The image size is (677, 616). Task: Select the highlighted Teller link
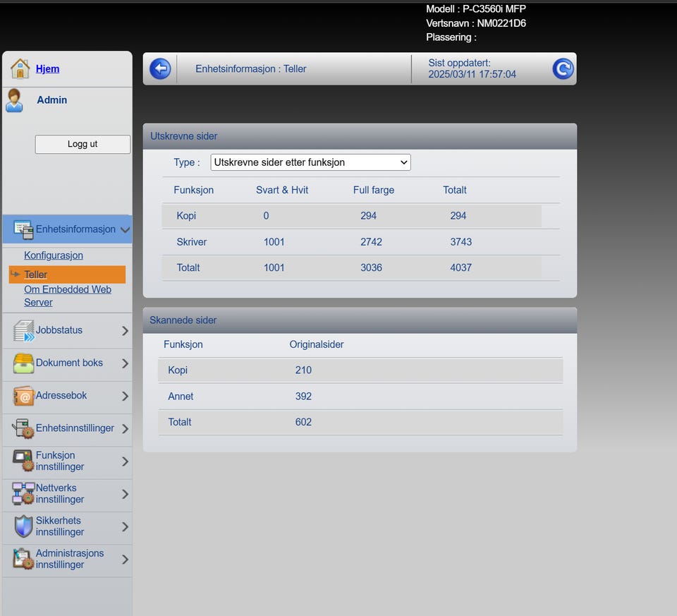(x=35, y=274)
